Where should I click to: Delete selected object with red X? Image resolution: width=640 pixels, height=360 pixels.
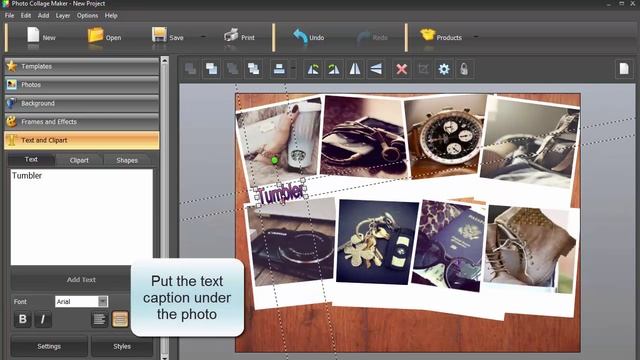click(402, 69)
